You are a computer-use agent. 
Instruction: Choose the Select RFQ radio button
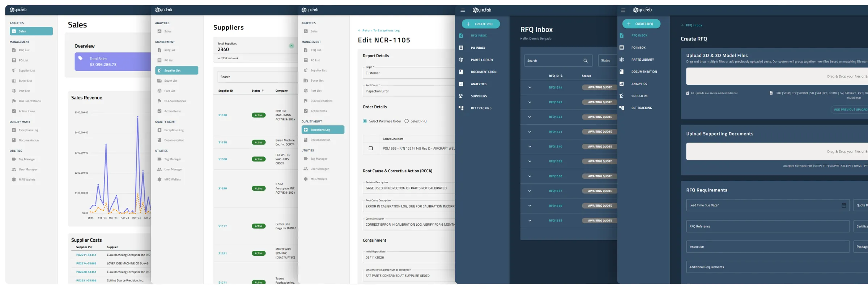407,121
